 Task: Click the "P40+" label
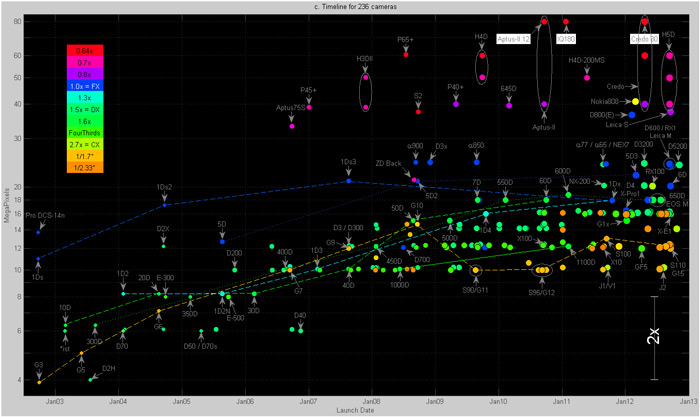[455, 87]
